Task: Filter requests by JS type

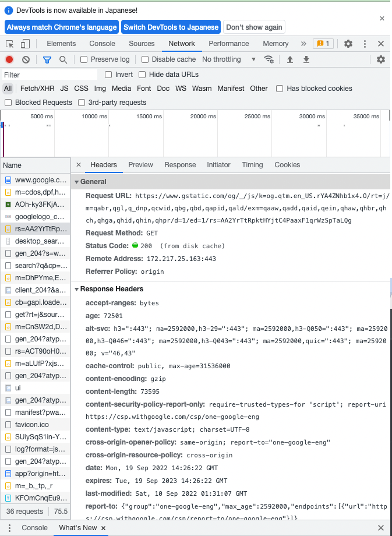Action: tap(64, 89)
